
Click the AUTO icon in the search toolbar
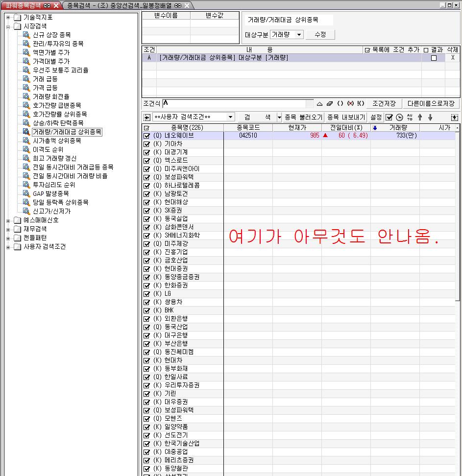pos(410,118)
